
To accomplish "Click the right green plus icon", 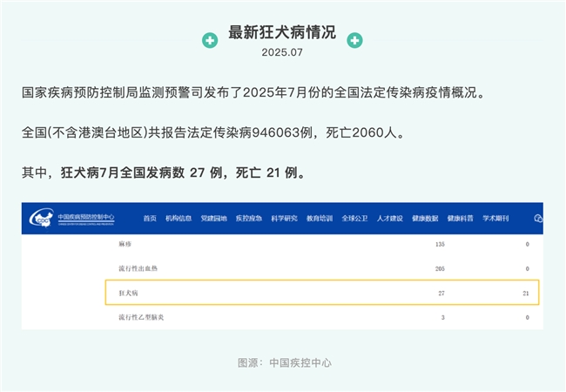I will point(354,41).
